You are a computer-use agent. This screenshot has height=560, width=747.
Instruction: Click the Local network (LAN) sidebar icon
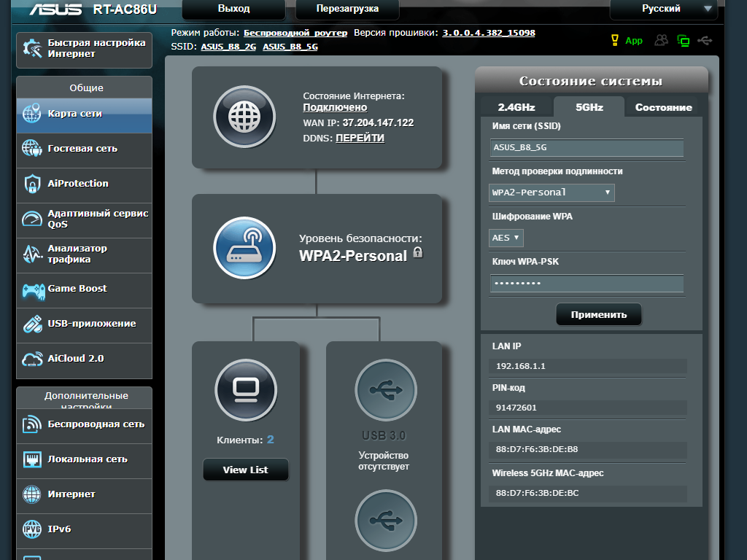(32, 459)
